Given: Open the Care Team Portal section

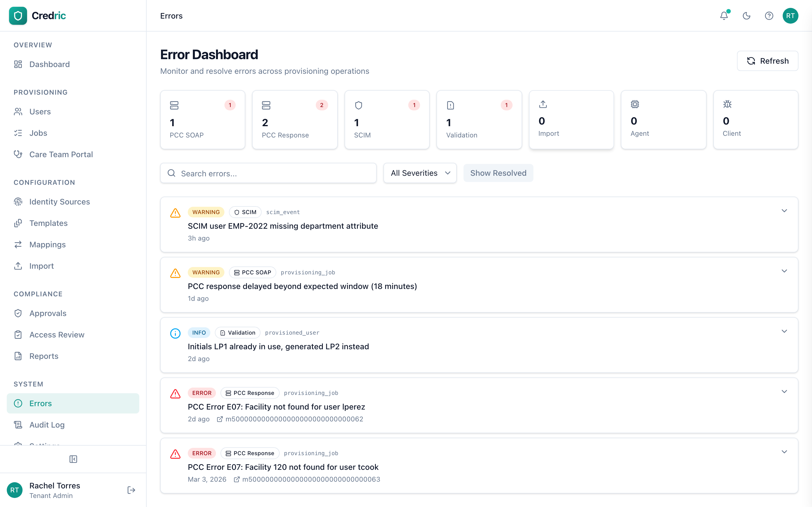Looking at the screenshot, I should (61, 154).
